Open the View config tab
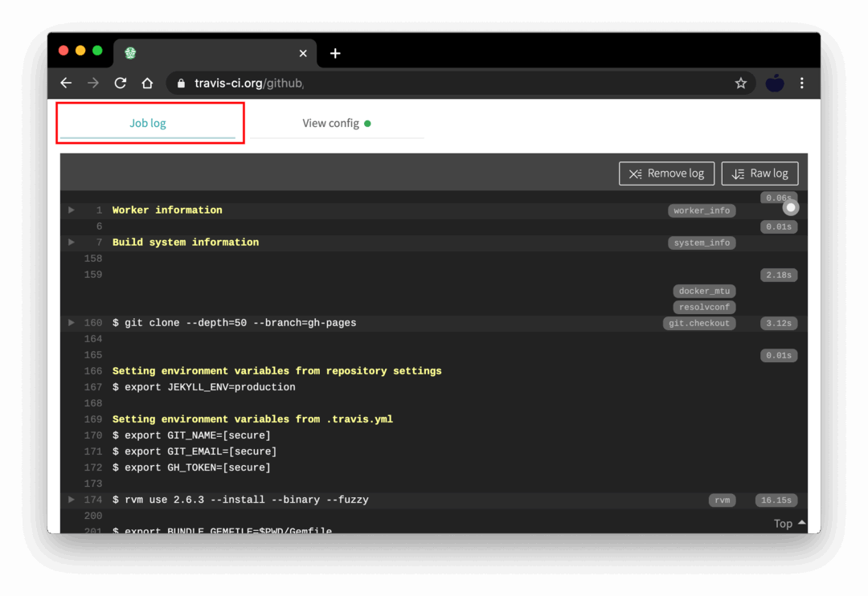868x596 pixels. pyautogui.click(x=336, y=124)
